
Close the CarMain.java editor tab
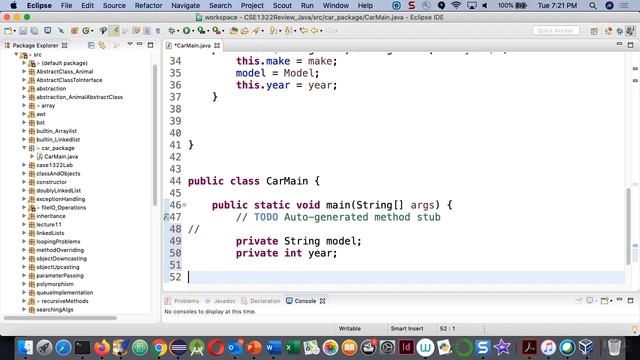pos(217,45)
